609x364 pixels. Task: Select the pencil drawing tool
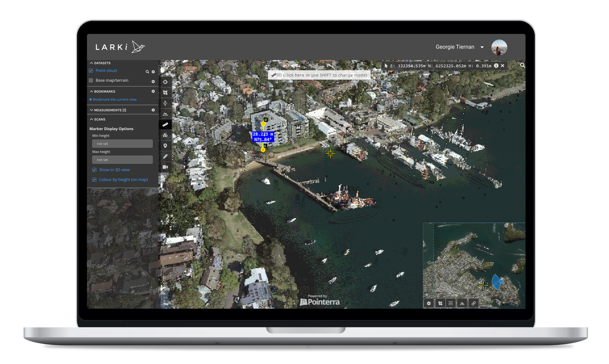coord(165,156)
